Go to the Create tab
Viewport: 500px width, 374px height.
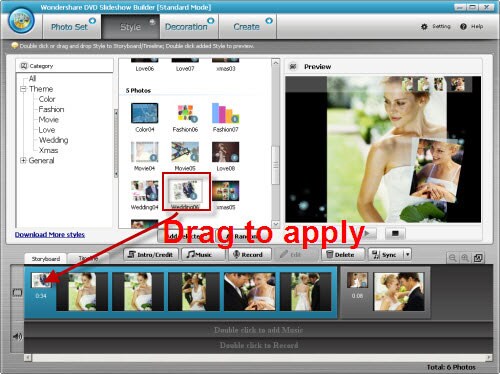click(248, 27)
